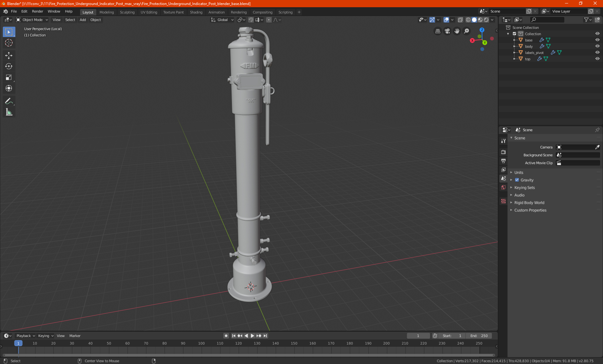Open the World properties tab icon
Viewport: 603px width, 364px height.
pos(503,187)
